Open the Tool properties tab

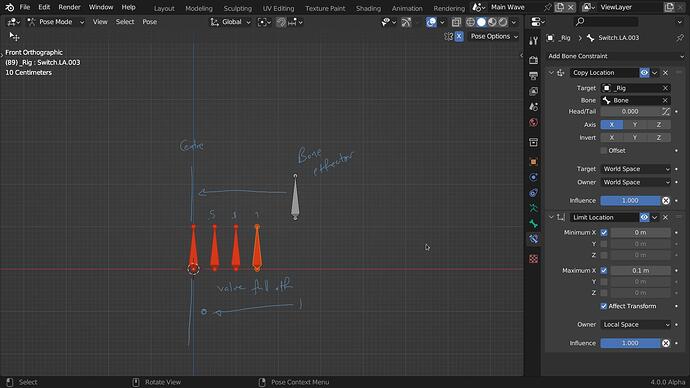coord(533,41)
